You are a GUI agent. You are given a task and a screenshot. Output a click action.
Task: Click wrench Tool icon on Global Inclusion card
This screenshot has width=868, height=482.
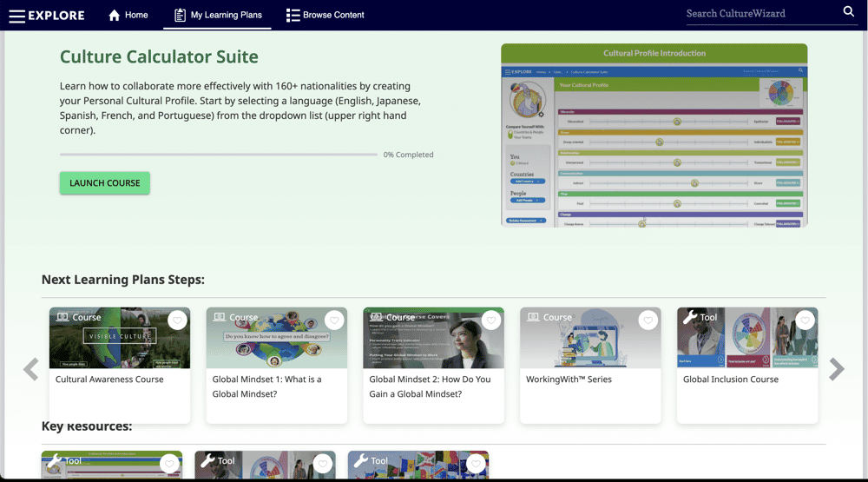pyautogui.click(x=690, y=317)
